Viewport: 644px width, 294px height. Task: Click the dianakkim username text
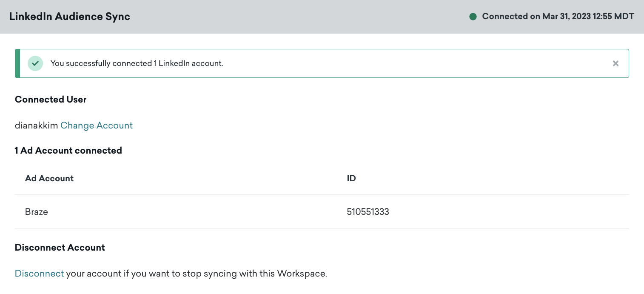tap(36, 126)
